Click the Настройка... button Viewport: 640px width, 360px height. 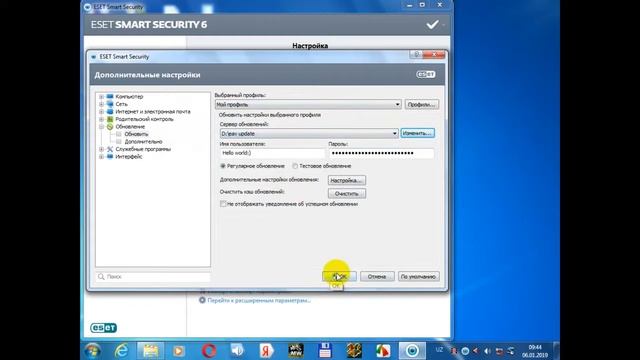pos(347,180)
